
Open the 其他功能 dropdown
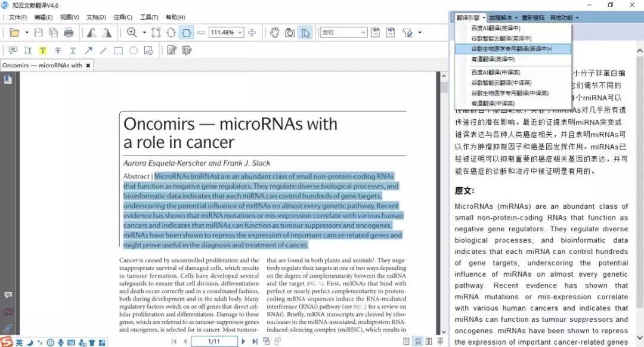564,18
